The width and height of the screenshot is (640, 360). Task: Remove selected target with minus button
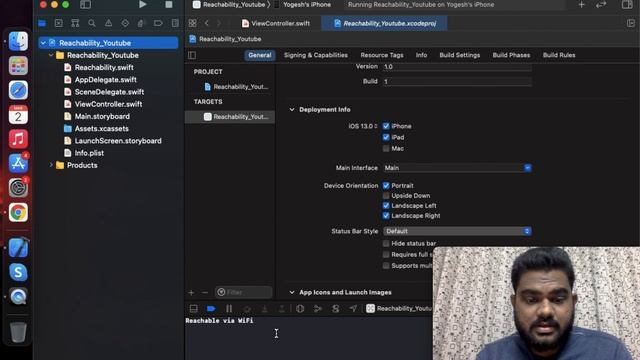pyautogui.click(x=205, y=292)
